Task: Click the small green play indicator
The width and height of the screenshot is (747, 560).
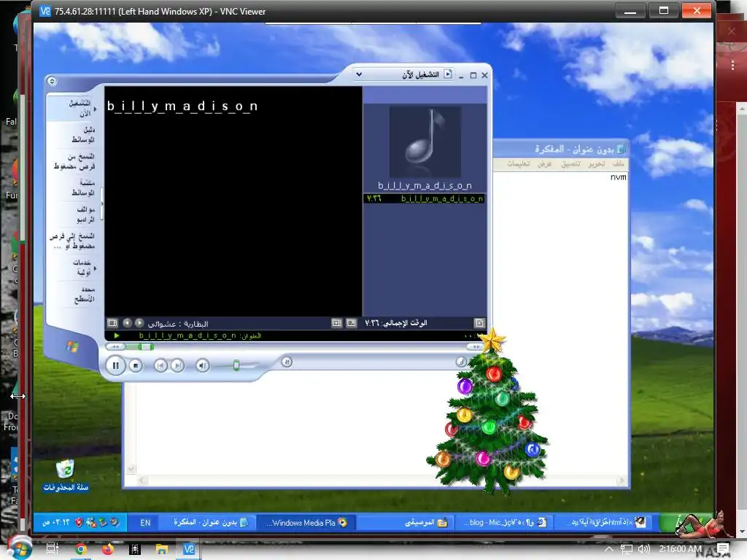Action: [x=117, y=335]
